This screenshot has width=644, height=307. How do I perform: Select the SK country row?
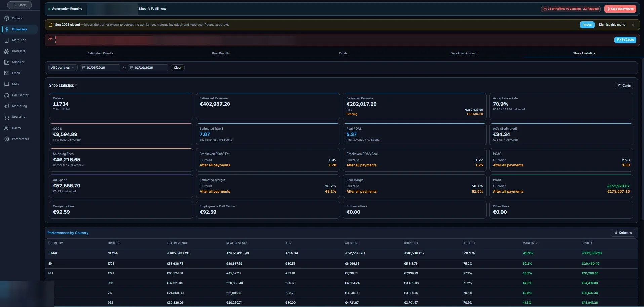(x=341, y=264)
